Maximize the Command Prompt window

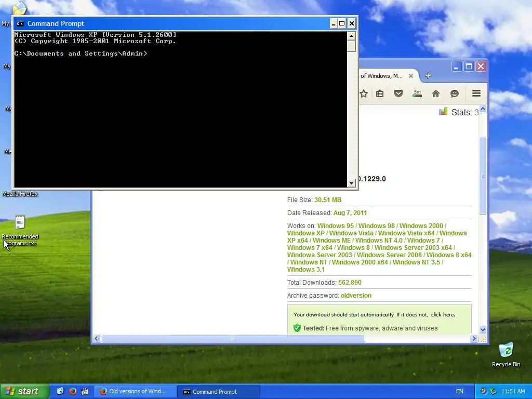coord(342,23)
